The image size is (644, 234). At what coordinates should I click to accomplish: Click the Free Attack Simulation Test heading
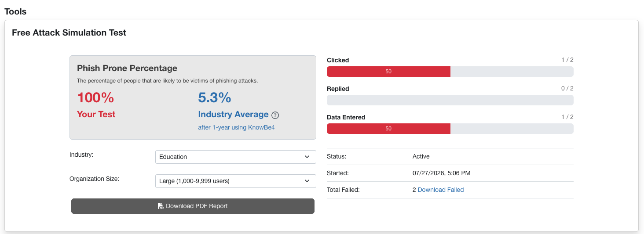(69, 32)
